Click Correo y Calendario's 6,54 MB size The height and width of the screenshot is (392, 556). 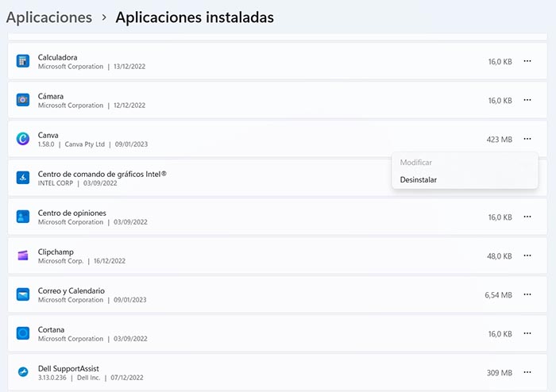pos(499,295)
